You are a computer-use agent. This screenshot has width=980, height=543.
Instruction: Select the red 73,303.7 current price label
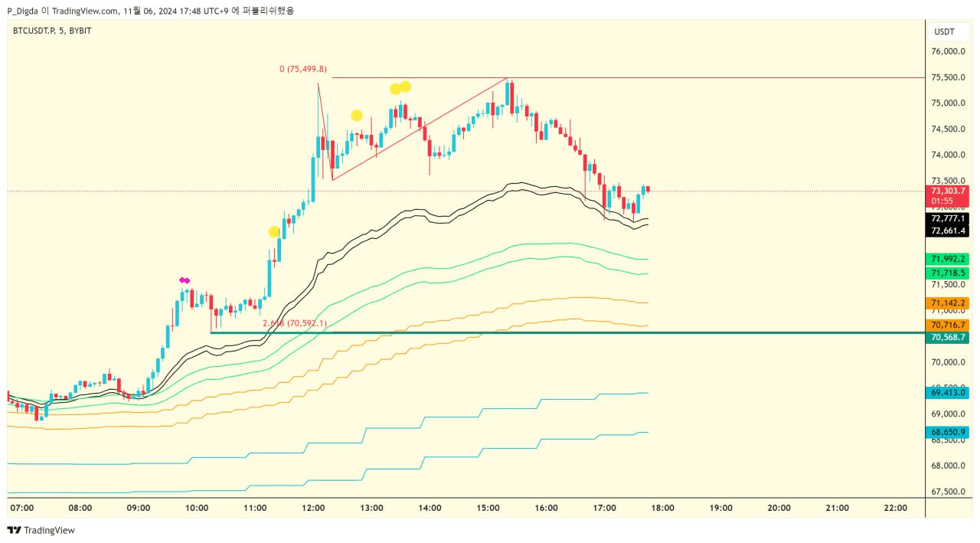[949, 191]
